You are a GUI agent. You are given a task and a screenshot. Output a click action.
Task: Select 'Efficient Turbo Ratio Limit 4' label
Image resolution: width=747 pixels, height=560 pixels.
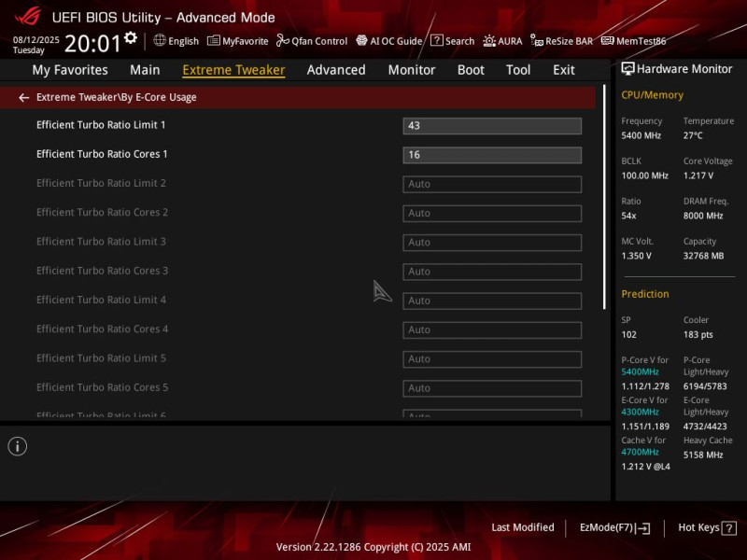point(101,300)
